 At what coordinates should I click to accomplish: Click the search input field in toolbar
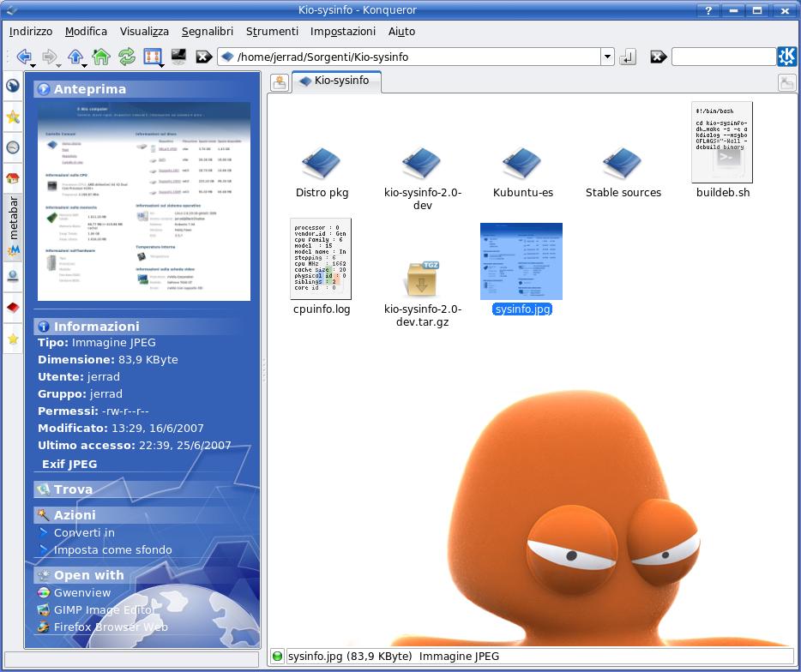pyautogui.click(x=724, y=57)
